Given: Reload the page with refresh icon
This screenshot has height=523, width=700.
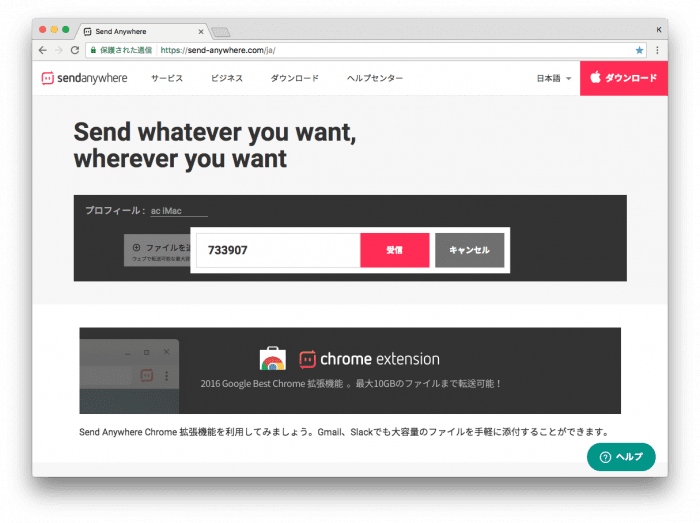Looking at the screenshot, I should (75, 50).
